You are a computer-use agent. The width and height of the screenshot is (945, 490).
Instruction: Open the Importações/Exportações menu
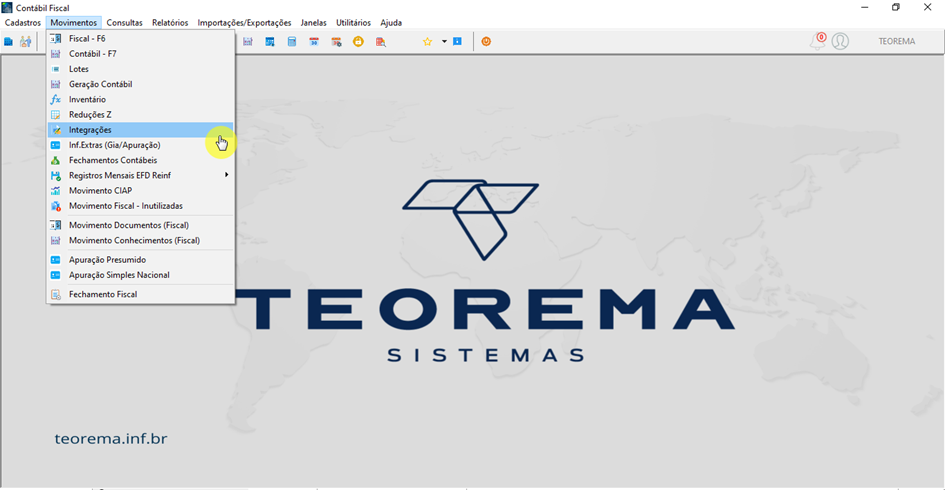[244, 22]
